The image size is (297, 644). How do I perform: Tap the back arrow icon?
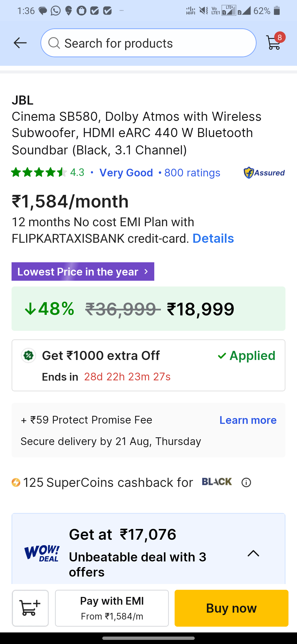20,43
